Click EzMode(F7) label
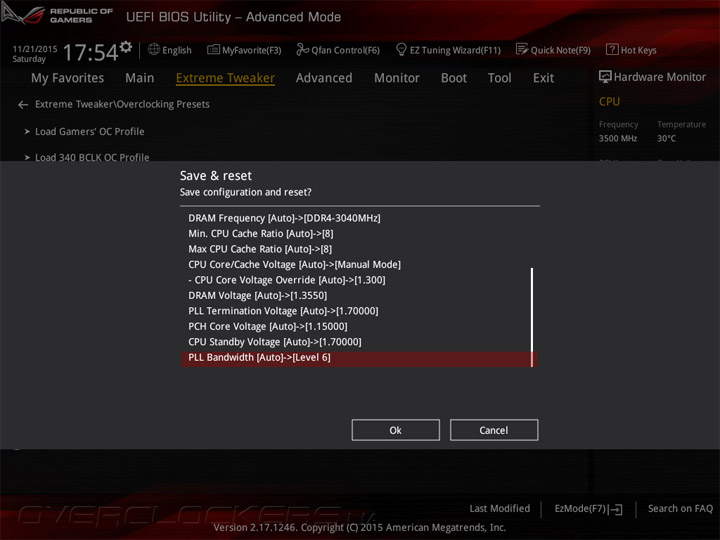 [x=580, y=508]
